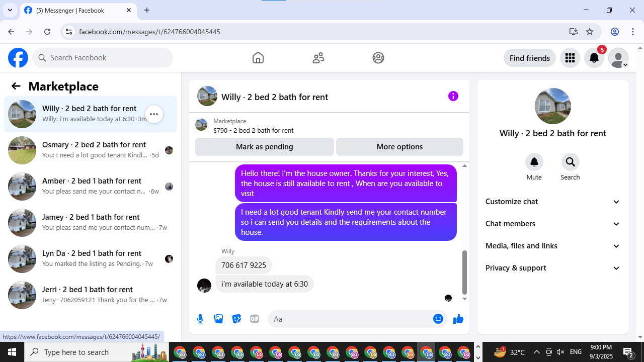This screenshot has width=644, height=362.
Task: Focus the Search Facebook field
Action: (103, 58)
